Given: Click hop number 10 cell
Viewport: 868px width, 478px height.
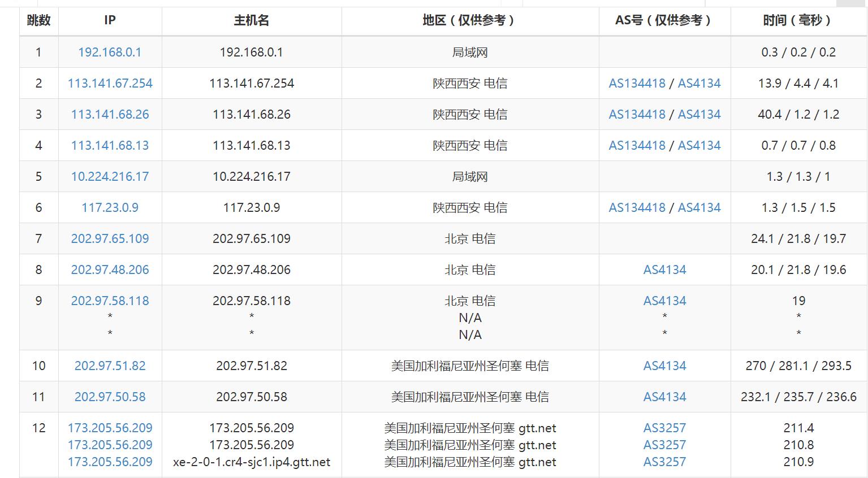Looking at the screenshot, I should 38,366.
